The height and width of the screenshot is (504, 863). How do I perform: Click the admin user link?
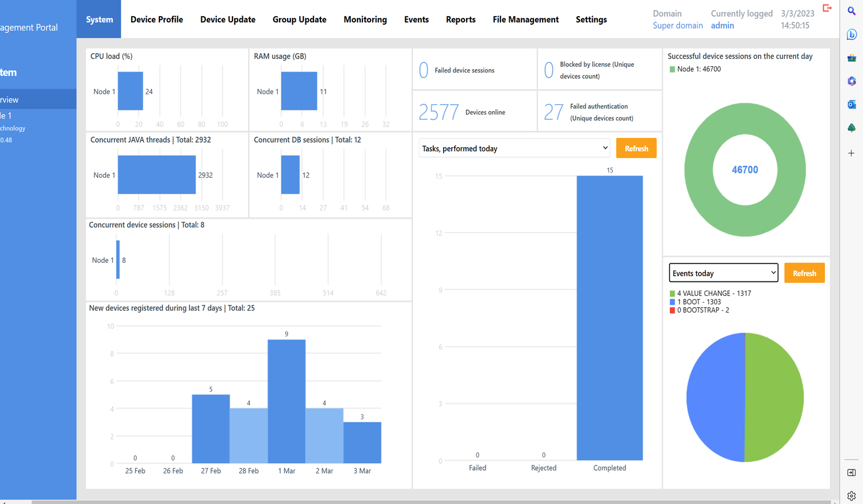722,25
